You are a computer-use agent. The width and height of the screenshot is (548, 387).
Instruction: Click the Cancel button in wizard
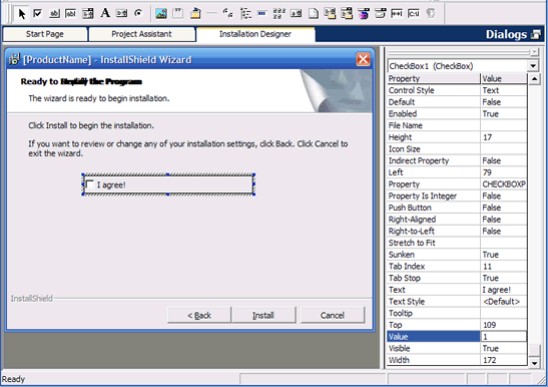coord(332,315)
